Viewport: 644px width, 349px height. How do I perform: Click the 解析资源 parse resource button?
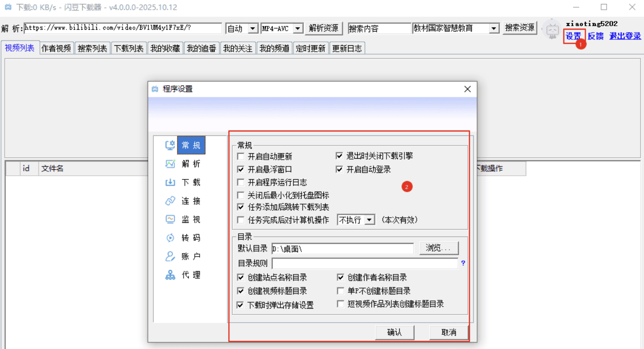tap(323, 28)
